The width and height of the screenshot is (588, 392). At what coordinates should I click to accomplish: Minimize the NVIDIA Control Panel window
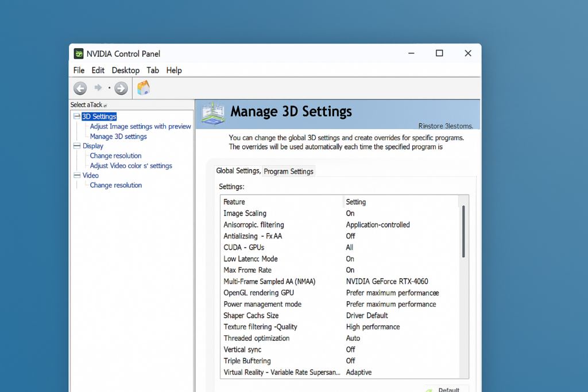(x=411, y=53)
